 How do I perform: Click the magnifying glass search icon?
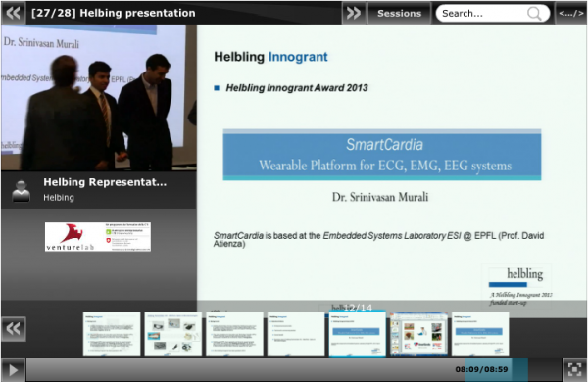[x=534, y=14]
